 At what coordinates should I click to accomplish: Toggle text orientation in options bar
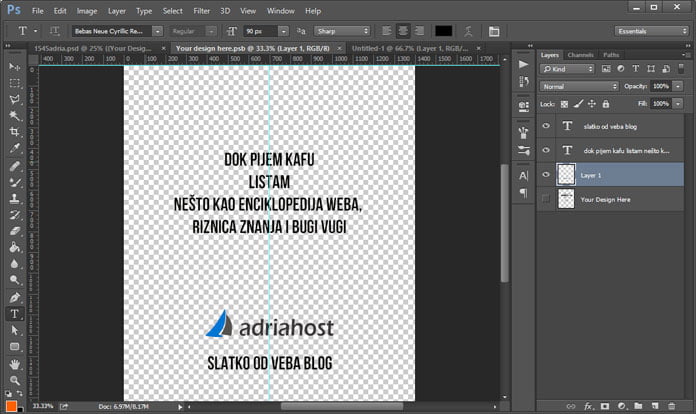(54, 31)
